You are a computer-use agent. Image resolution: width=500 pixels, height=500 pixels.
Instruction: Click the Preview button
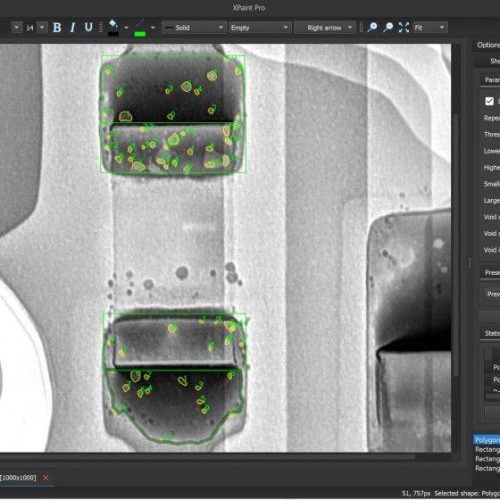pyautogui.click(x=491, y=294)
